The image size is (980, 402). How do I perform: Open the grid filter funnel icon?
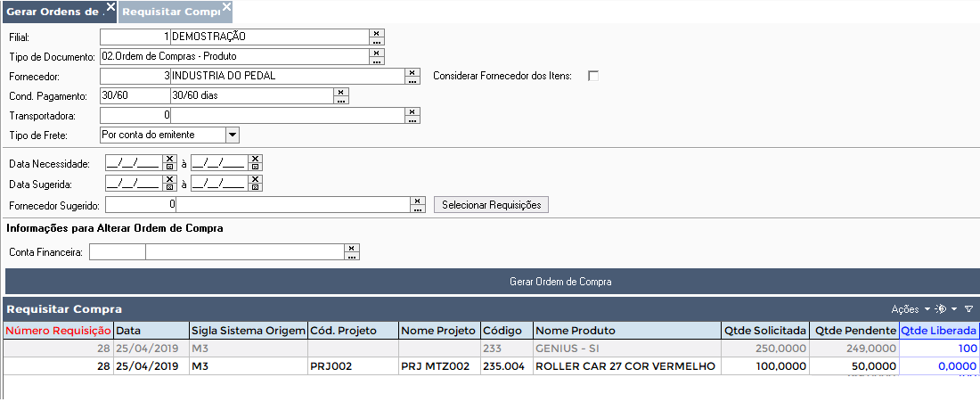point(968,308)
